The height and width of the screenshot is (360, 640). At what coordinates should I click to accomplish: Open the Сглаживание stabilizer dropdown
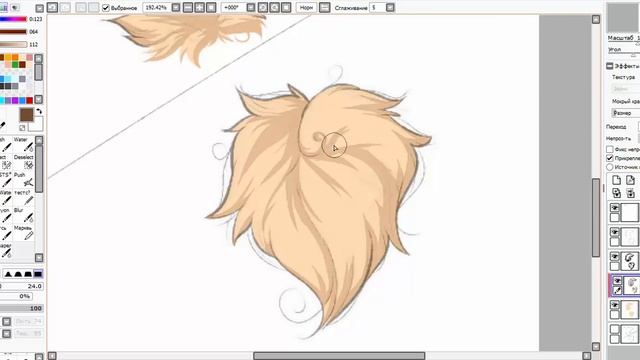point(390,7)
